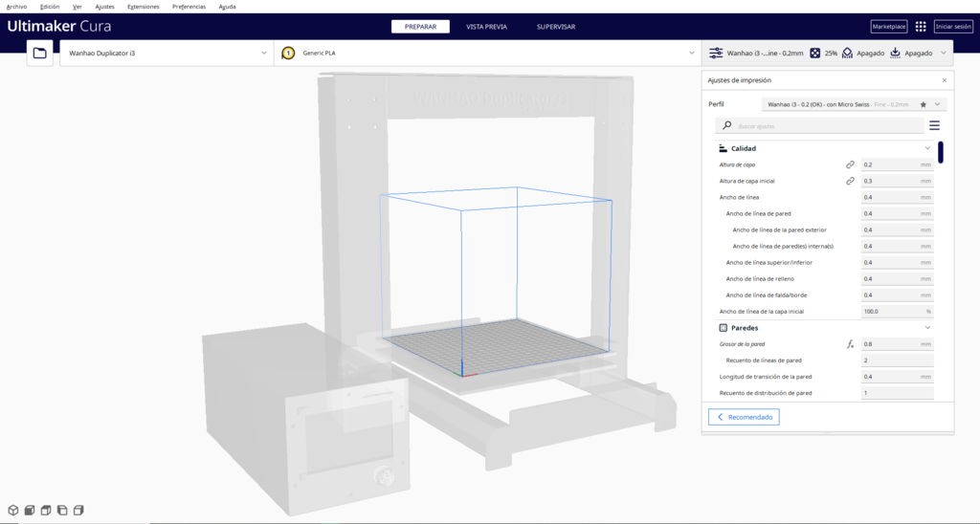This screenshot has height=524, width=980.
Task: Switch to the PREPARAR stage
Action: [421, 27]
